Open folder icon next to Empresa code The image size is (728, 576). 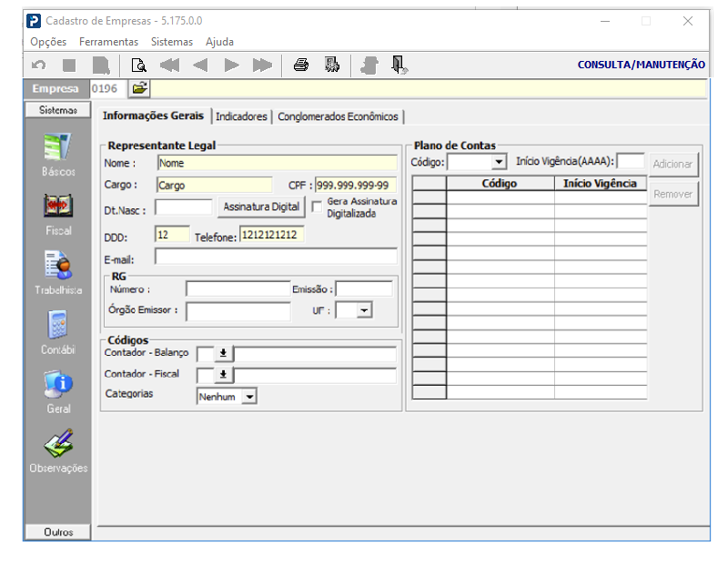pos(139,88)
